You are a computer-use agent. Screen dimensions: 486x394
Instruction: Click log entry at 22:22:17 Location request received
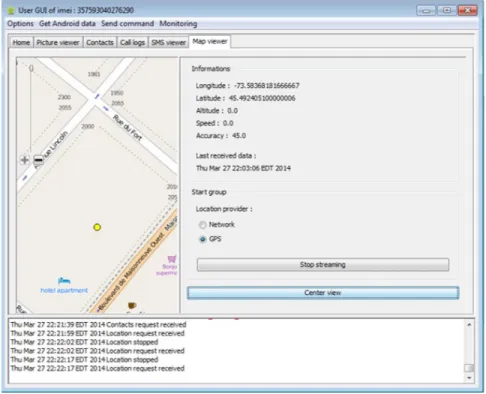97,368
